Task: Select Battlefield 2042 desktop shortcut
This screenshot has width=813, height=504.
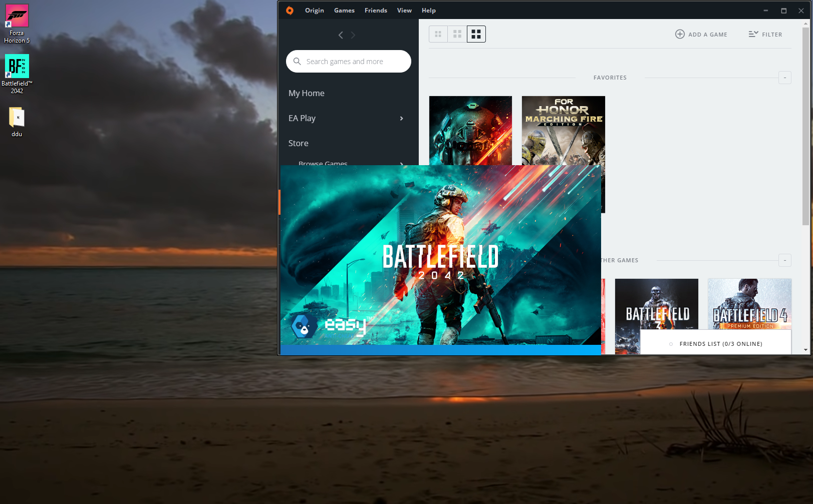Action: pyautogui.click(x=17, y=74)
